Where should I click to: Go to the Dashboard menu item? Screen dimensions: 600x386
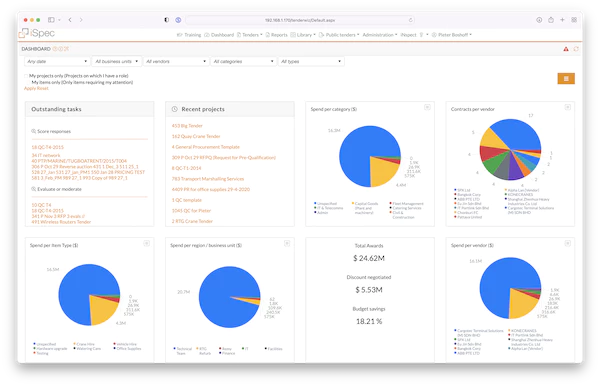[x=219, y=35]
